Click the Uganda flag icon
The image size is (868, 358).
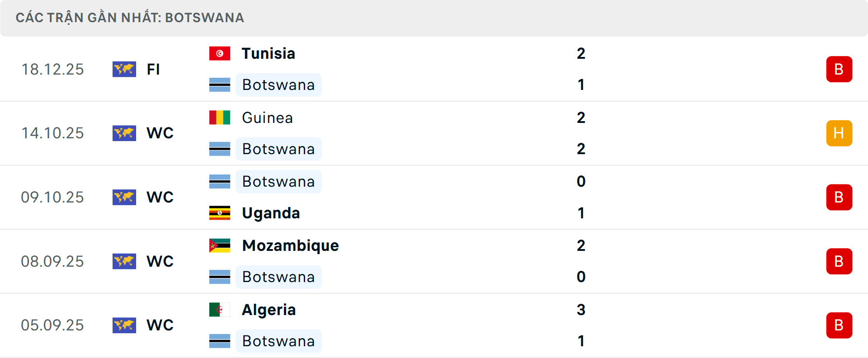tap(220, 213)
